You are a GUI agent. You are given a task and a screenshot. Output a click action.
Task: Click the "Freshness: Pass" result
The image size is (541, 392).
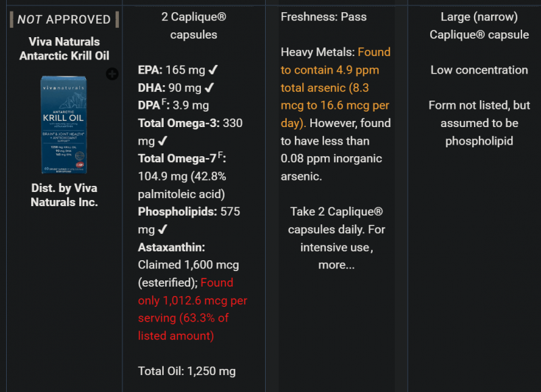pyautogui.click(x=324, y=17)
